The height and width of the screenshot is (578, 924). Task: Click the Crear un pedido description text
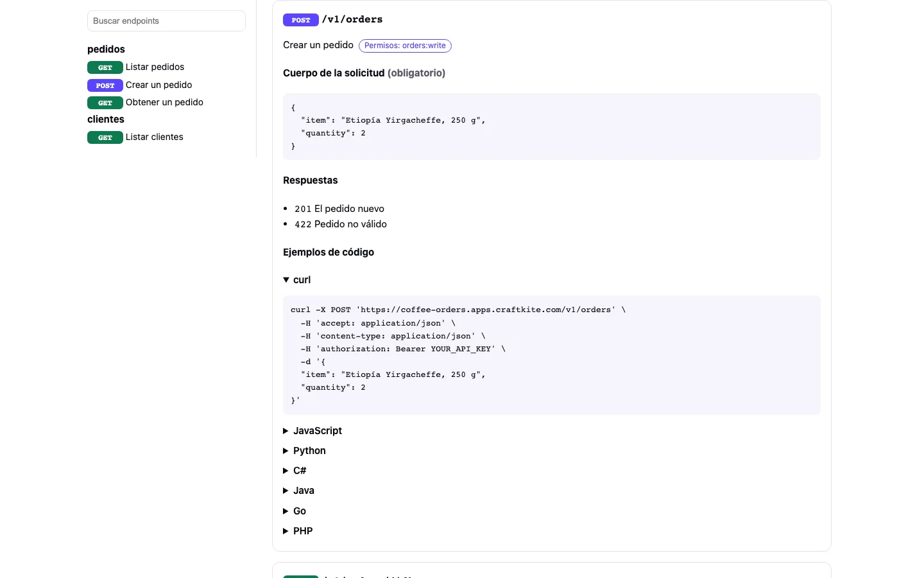point(318,45)
